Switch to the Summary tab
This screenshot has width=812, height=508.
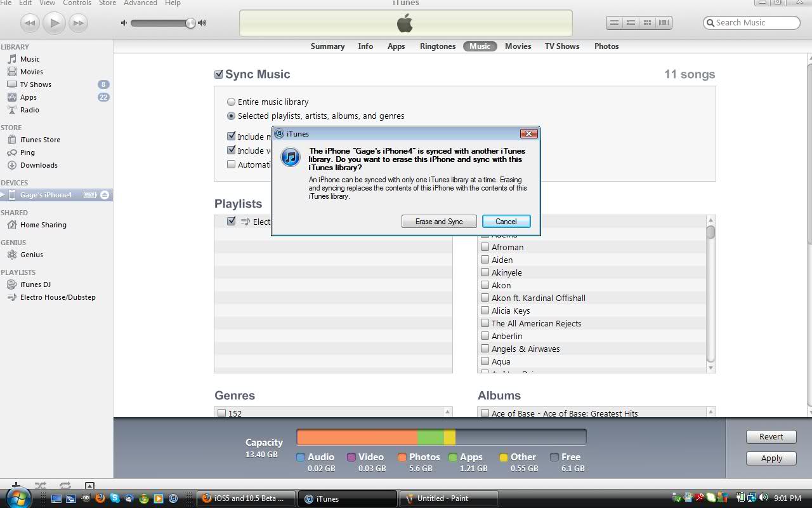pos(327,46)
